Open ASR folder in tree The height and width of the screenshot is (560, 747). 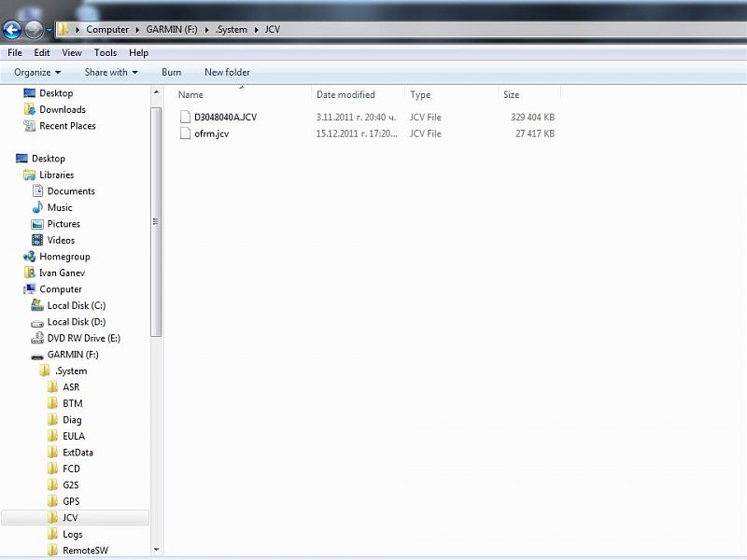point(71,387)
